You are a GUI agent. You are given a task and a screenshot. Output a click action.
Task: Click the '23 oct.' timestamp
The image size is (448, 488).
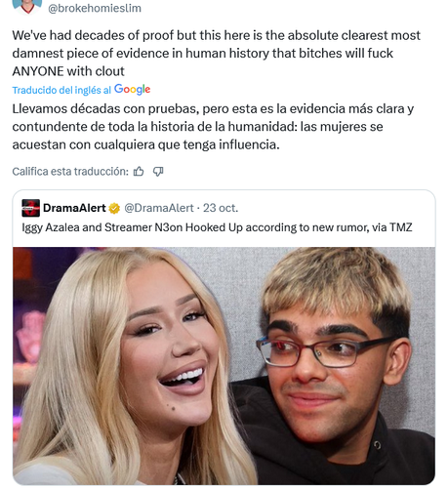coord(221,208)
